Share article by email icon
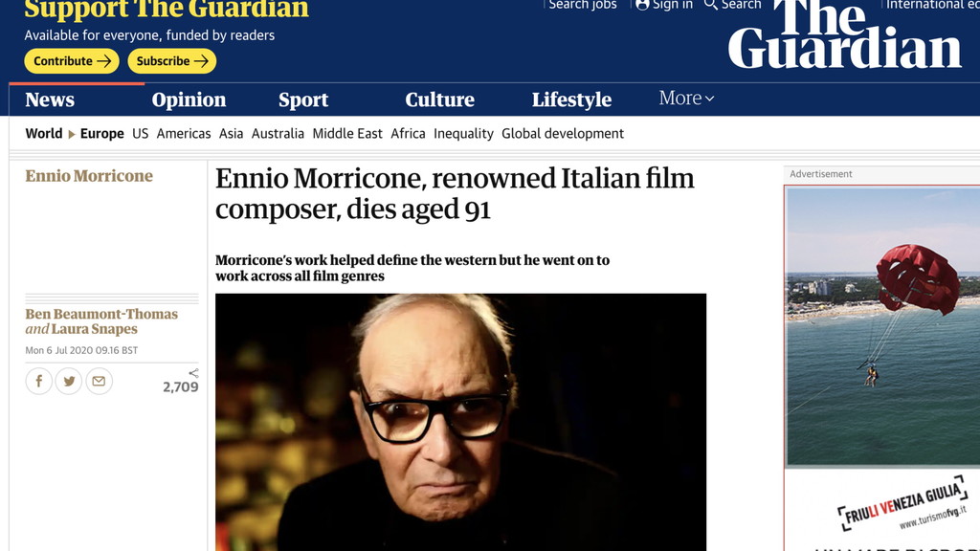This screenshot has height=551, width=980. point(99,381)
